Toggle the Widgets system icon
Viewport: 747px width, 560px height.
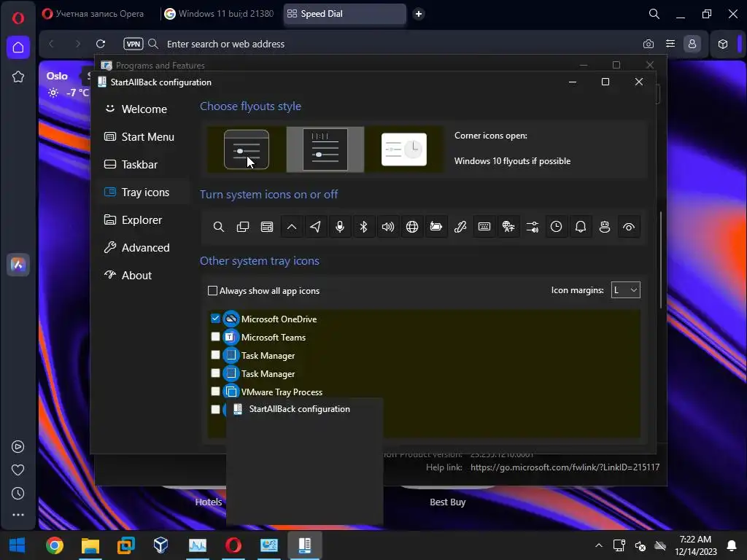click(267, 227)
